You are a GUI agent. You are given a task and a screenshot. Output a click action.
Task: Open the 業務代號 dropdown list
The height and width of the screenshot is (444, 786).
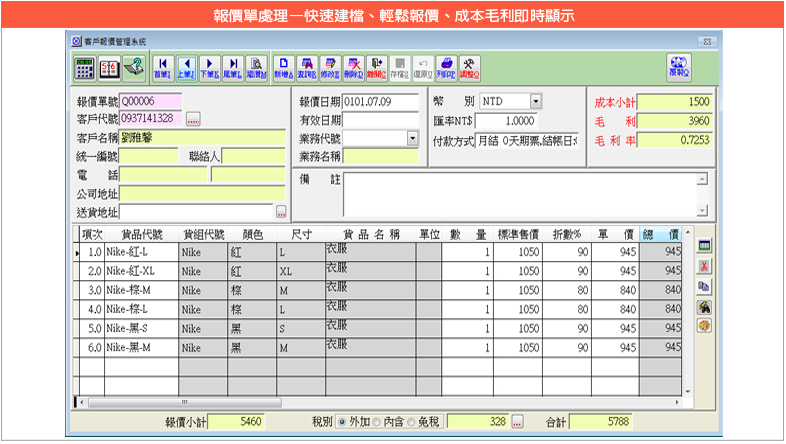pos(412,138)
